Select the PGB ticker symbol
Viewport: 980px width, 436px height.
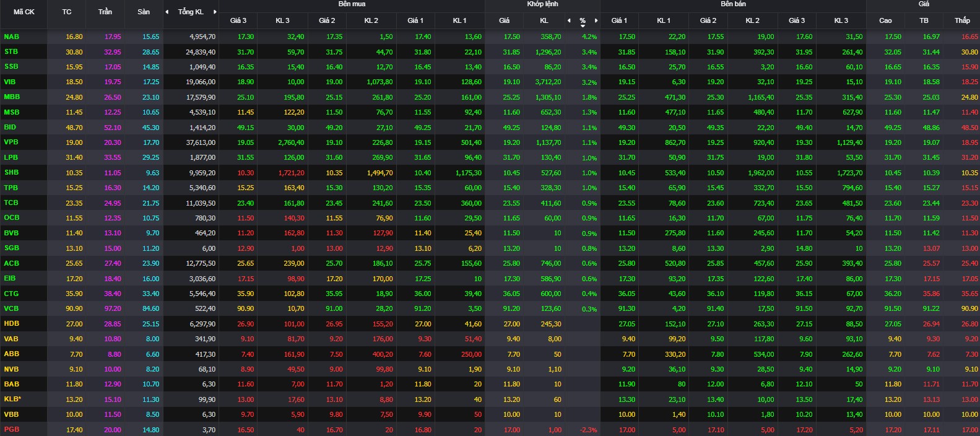click(x=11, y=430)
